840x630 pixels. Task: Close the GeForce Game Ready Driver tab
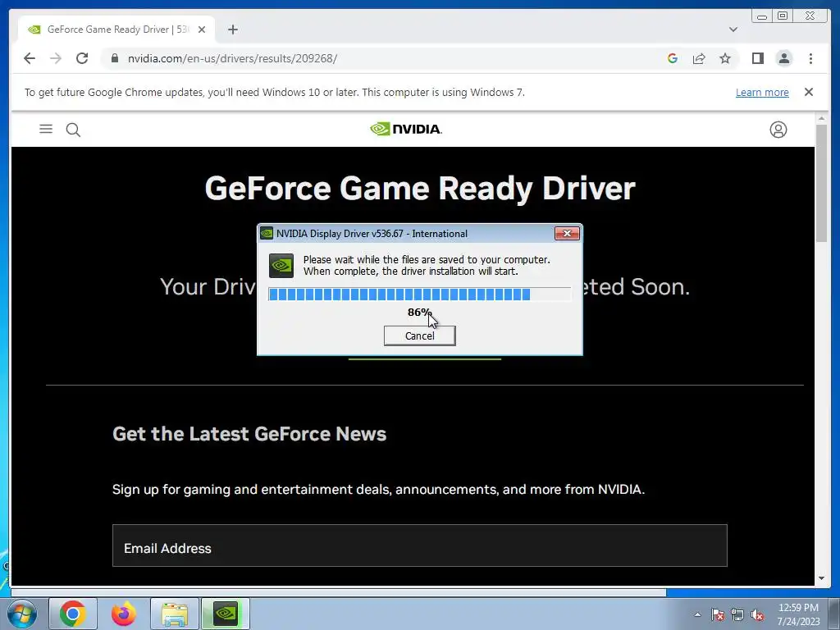click(202, 30)
